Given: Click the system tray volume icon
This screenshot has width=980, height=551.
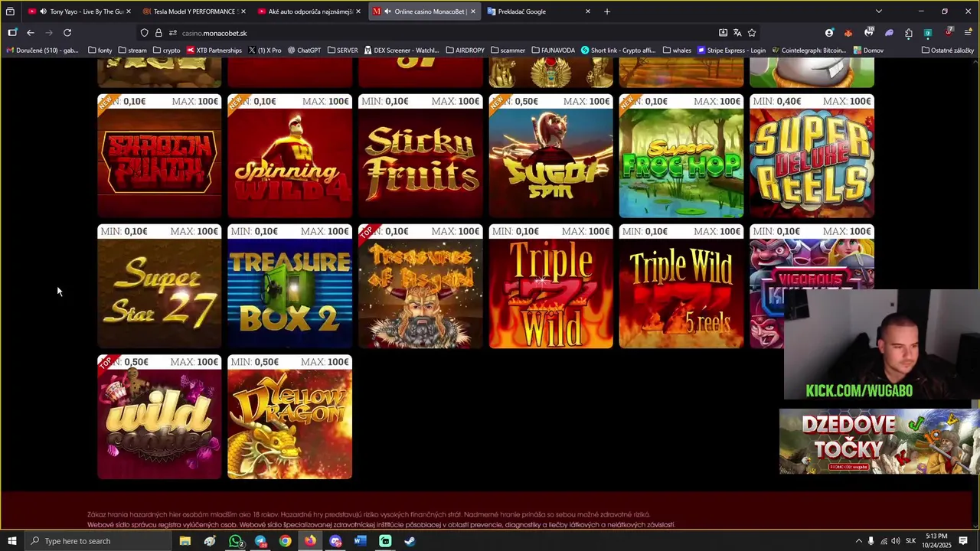Looking at the screenshot, I should pos(896,541).
